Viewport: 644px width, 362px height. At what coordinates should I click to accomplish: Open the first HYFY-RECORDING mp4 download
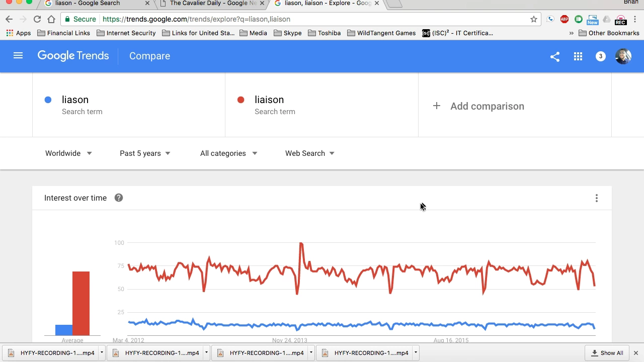coord(51,353)
